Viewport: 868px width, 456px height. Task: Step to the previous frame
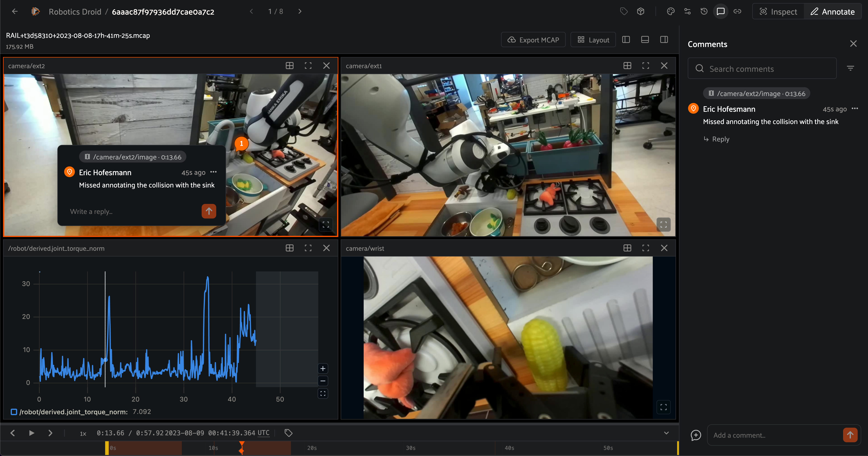(x=12, y=433)
